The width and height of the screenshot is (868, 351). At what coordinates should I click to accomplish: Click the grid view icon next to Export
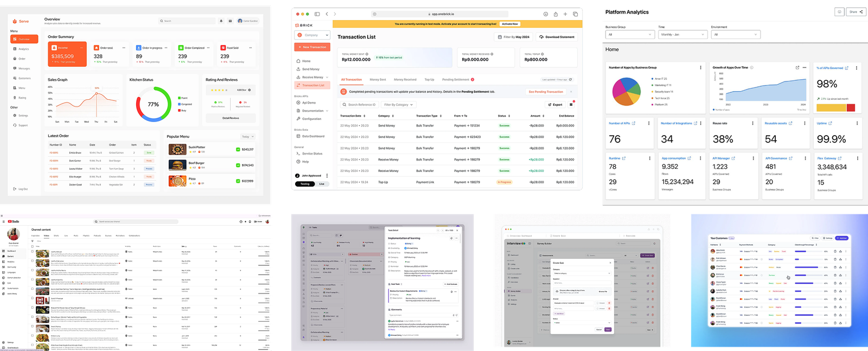tap(571, 104)
